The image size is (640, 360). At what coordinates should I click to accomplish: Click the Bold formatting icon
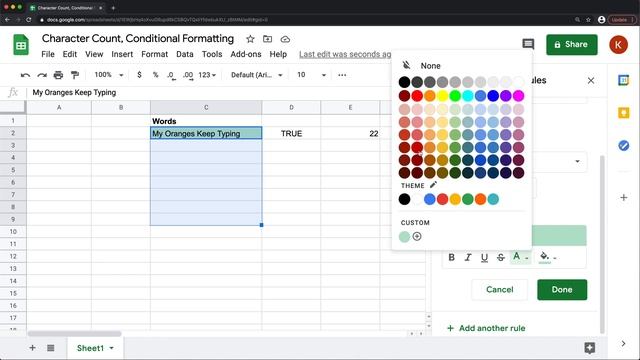pyautogui.click(x=451, y=257)
